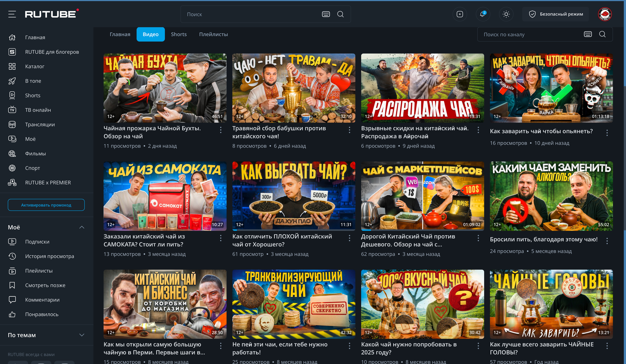The width and height of the screenshot is (626, 364).
Task: Open История просмотра in the sidebar
Action: click(x=49, y=256)
